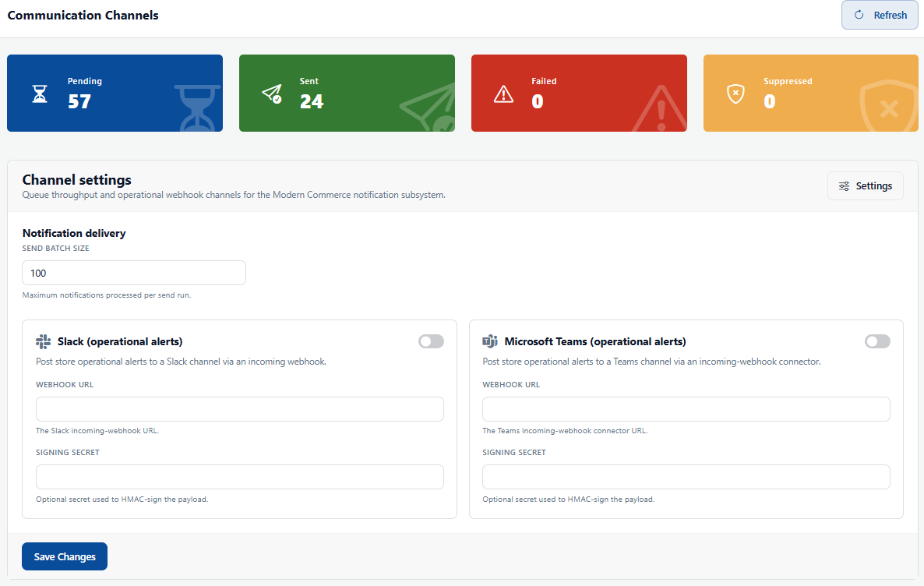Viewport: 924px width, 586px height.
Task: Click the Channel settings heading
Action: [x=76, y=180]
